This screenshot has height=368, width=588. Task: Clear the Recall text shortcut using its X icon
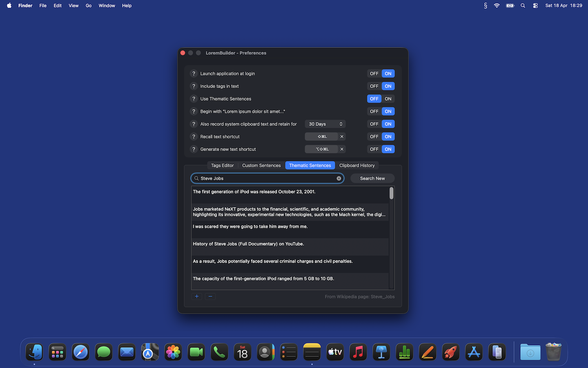[342, 137]
